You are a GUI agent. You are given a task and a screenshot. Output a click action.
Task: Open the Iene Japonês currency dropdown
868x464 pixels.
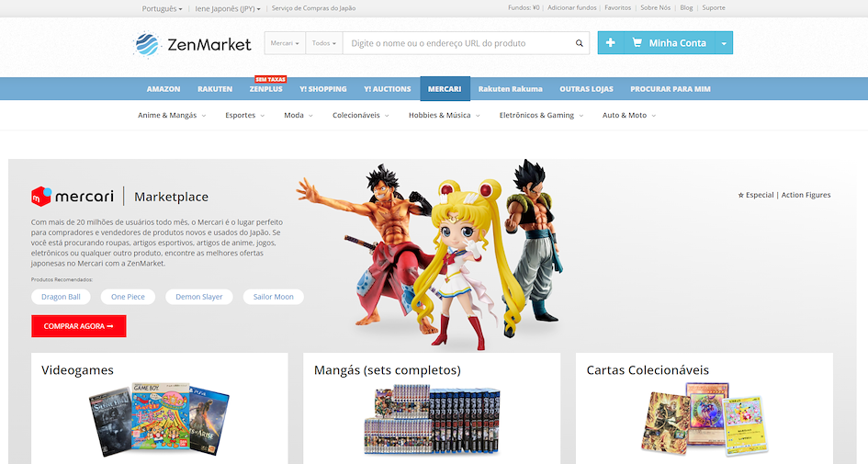coord(228,8)
